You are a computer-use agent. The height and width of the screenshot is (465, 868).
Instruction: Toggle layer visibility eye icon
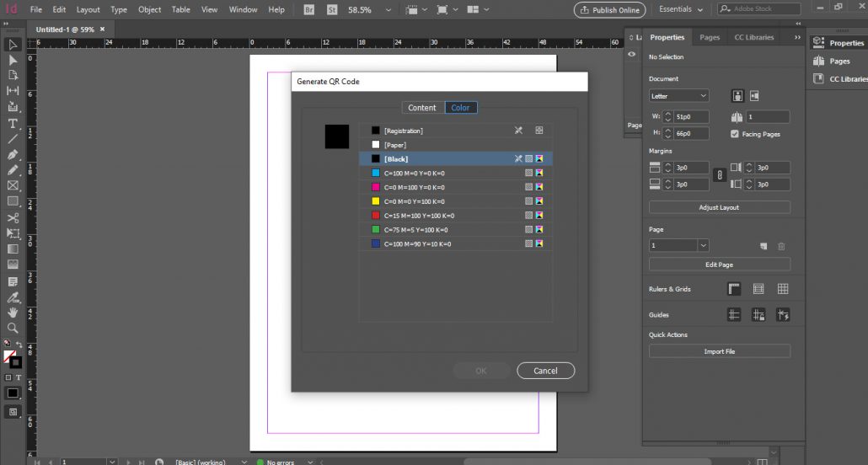click(x=632, y=54)
